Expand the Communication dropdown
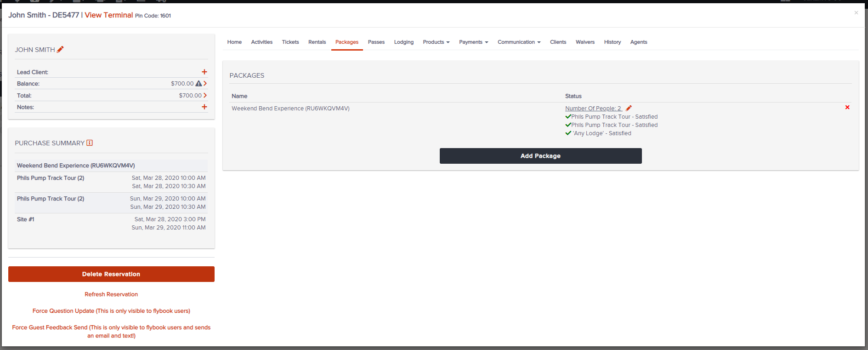Screen dimensions: 868x350 click(x=519, y=42)
